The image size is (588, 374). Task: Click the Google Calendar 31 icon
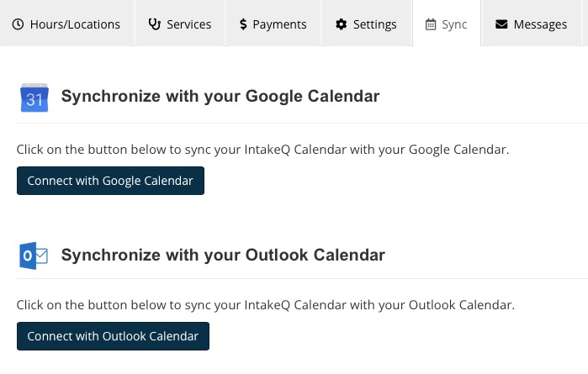[34, 97]
